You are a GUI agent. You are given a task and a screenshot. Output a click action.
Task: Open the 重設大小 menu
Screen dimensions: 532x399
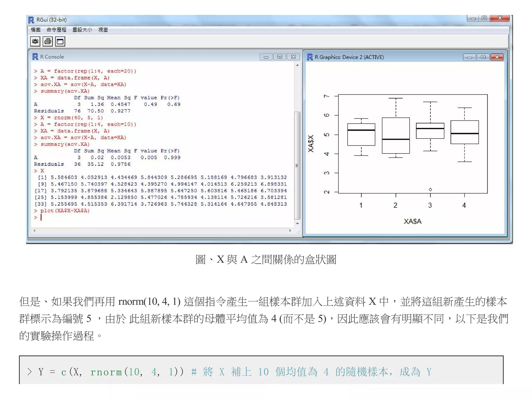pos(82,30)
